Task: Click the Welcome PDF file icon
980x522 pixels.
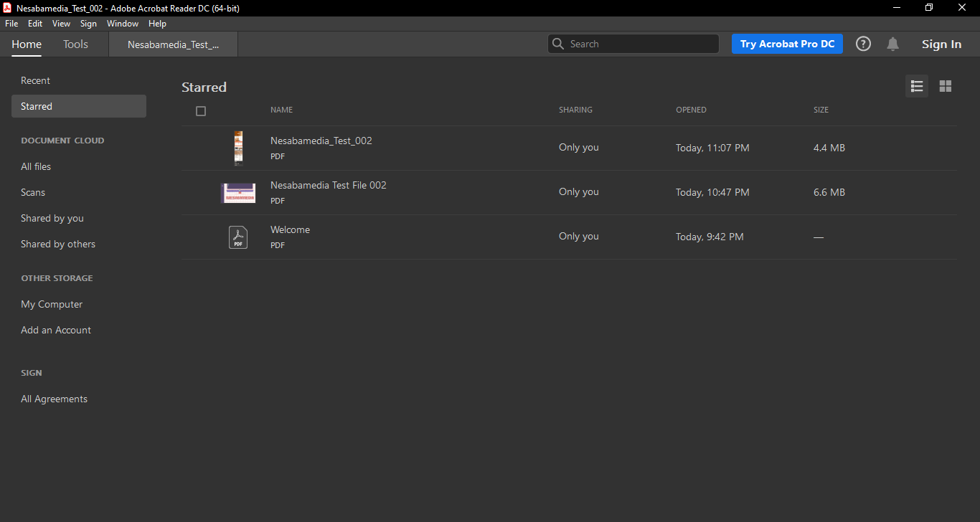Action: tap(238, 237)
